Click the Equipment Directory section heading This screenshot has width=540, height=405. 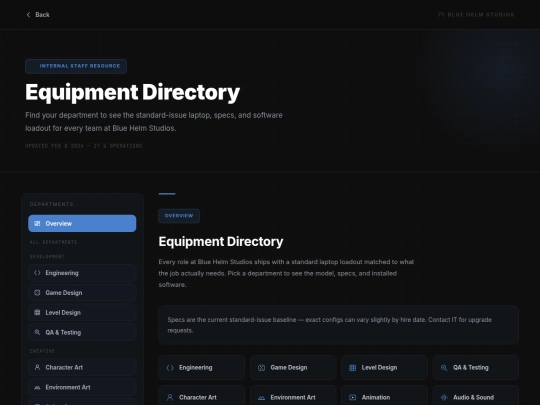click(x=221, y=241)
